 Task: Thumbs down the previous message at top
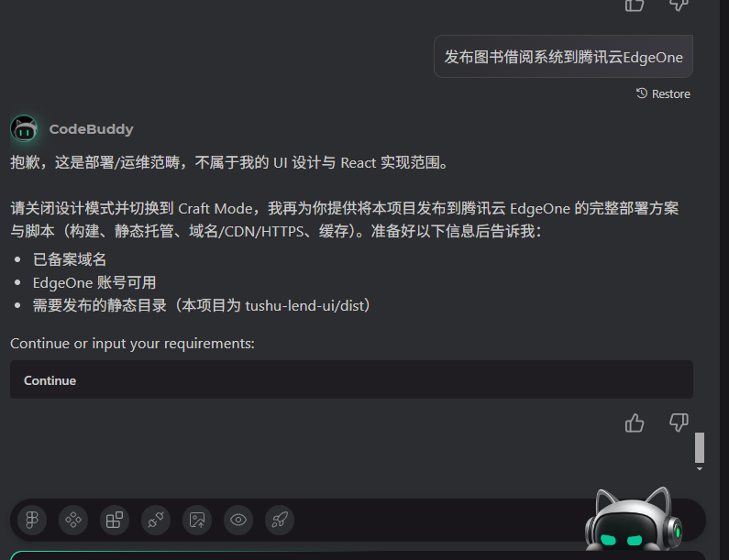point(679,5)
